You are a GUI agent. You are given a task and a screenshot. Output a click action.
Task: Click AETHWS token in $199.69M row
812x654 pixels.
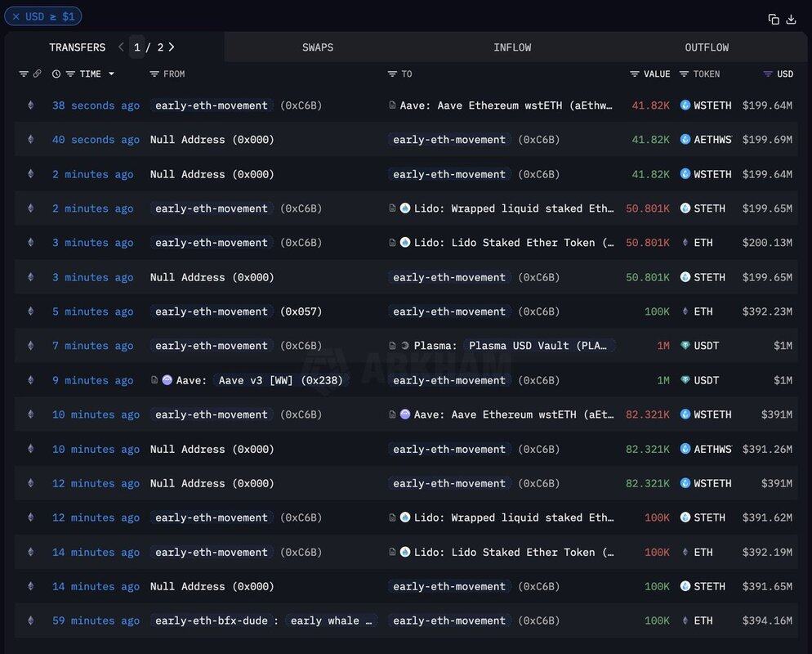click(x=712, y=140)
